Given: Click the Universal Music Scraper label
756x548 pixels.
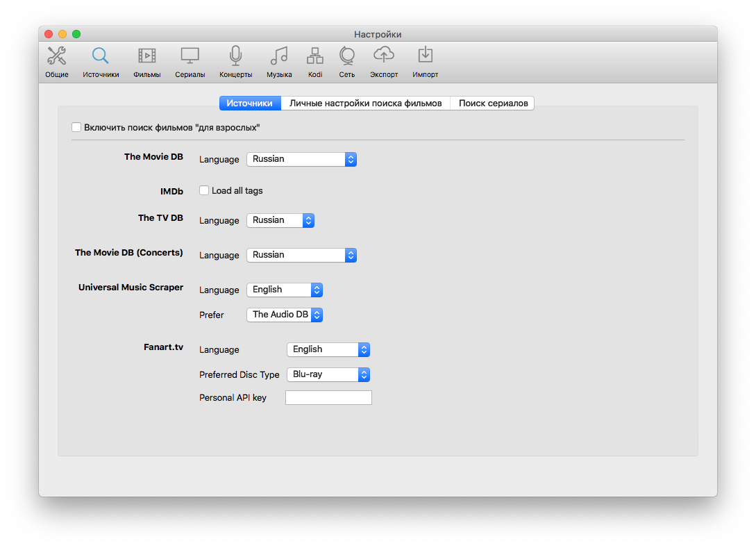Looking at the screenshot, I should (x=131, y=287).
